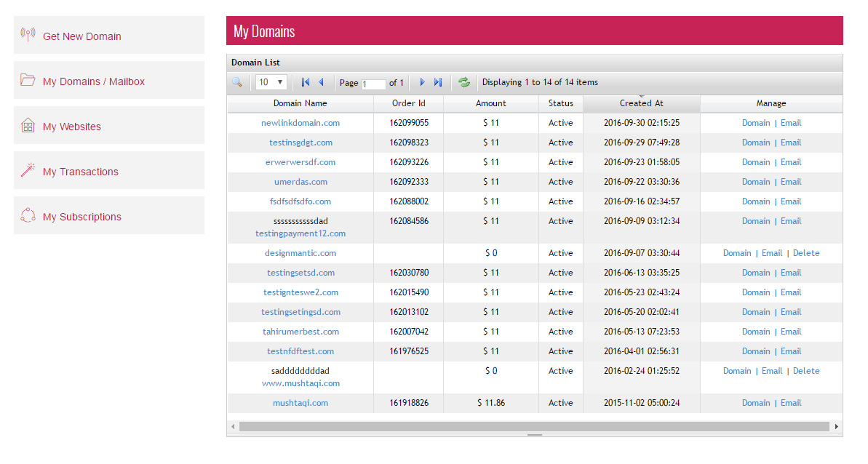Click the scrollbar right arrow button
Screen dimensions: 868x464
pyautogui.click(x=836, y=426)
